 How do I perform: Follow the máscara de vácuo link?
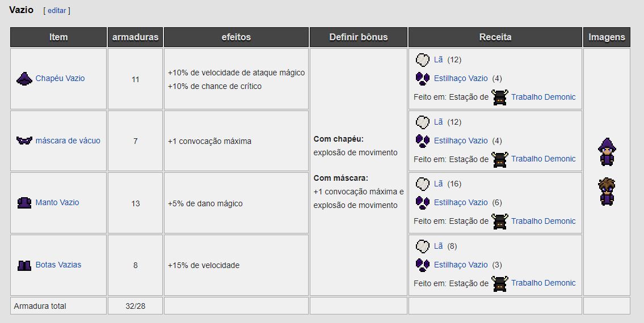pos(68,141)
